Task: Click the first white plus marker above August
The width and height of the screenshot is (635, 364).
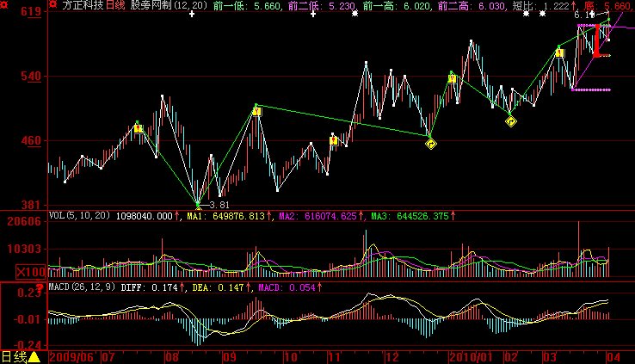Action: (192, 14)
